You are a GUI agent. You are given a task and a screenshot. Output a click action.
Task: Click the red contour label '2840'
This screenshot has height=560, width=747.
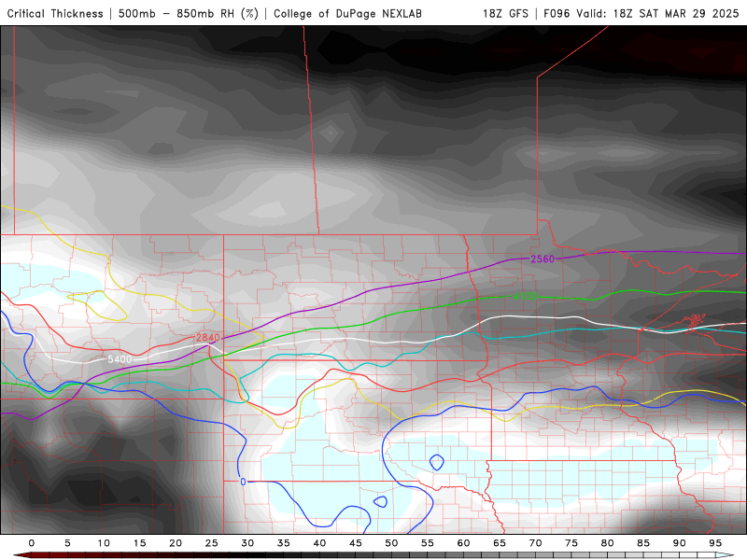tap(208, 338)
